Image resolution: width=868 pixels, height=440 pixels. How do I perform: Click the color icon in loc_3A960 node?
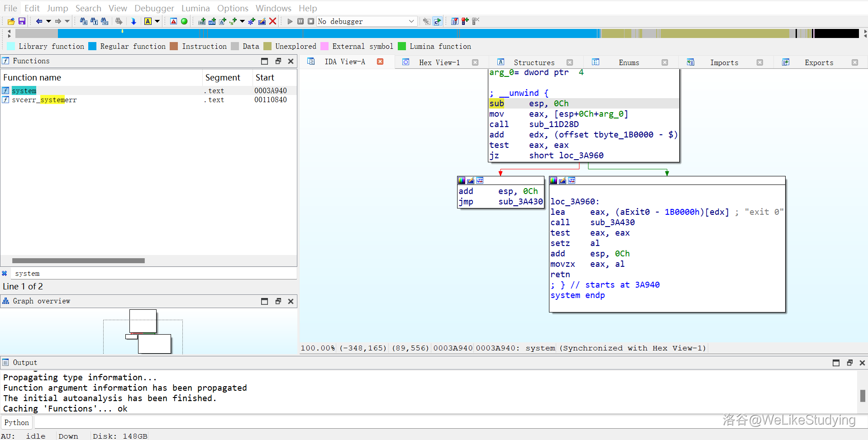(x=553, y=181)
